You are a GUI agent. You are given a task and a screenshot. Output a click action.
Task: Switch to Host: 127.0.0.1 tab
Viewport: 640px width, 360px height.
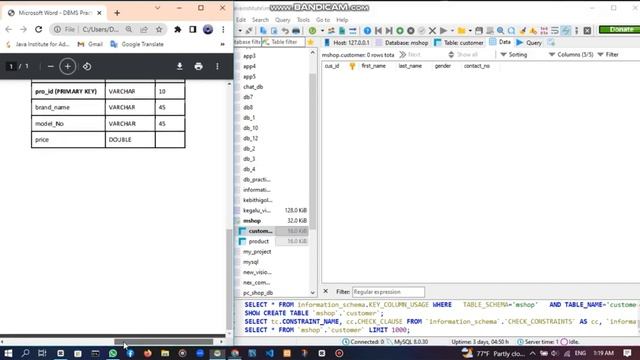347,42
